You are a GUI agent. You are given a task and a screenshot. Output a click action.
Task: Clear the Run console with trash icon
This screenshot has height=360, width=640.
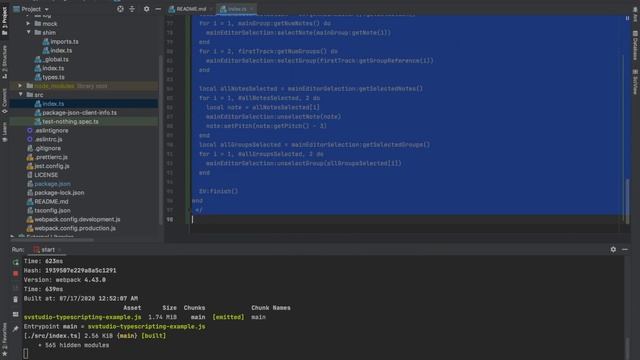(16, 300)
